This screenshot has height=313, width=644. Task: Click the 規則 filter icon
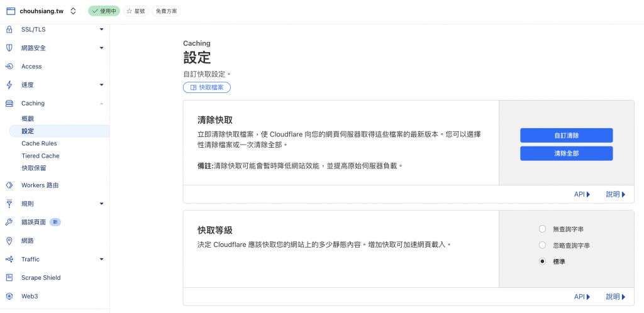point(9,204)
